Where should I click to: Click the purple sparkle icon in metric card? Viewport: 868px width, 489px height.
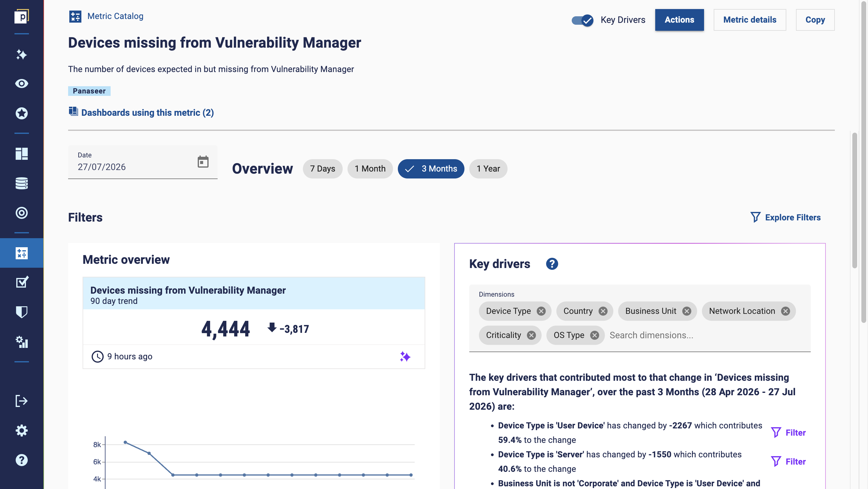405,357
